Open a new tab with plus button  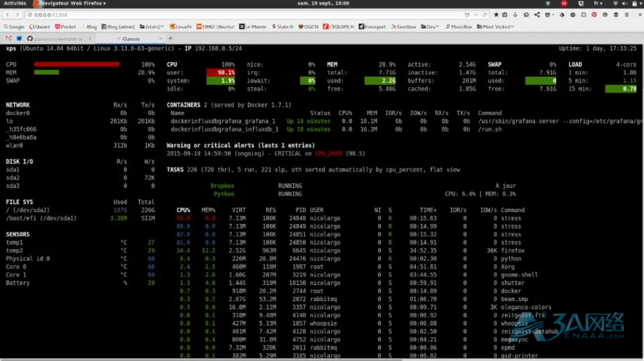pos(170,38)
